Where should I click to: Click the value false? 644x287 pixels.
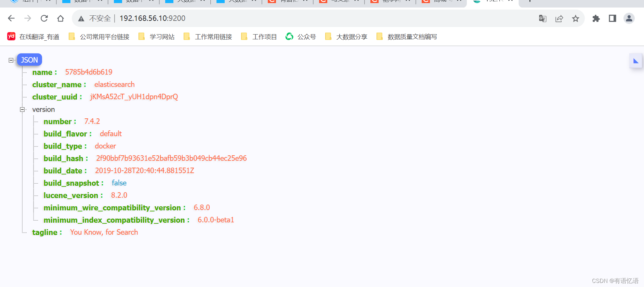[119, 183]
